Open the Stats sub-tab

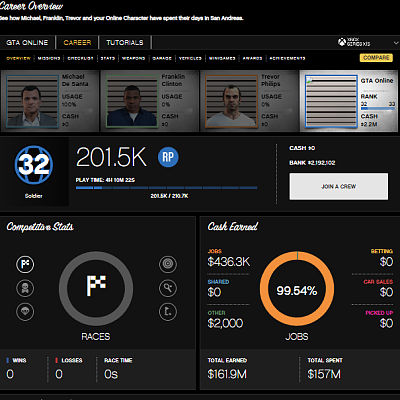(x=108, y=58)
